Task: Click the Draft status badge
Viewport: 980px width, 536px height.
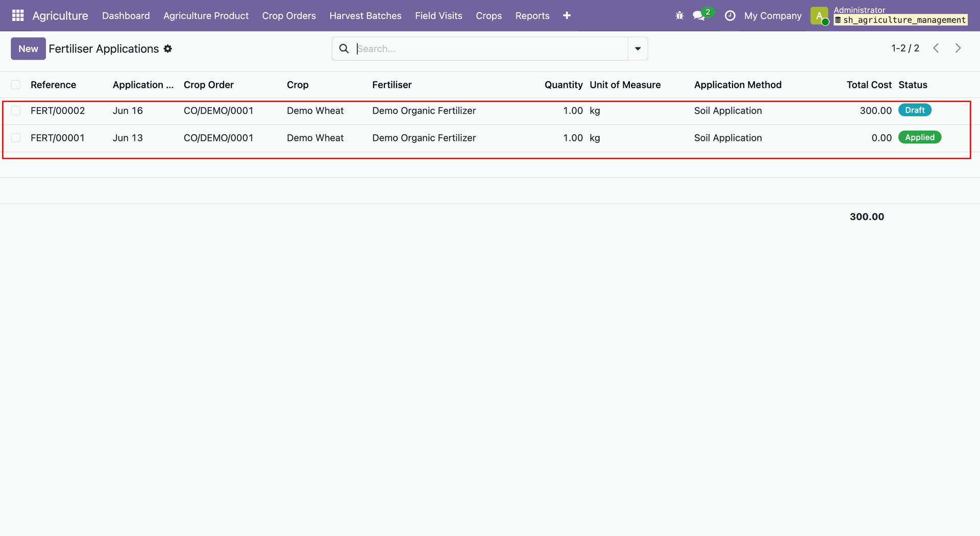Action: coord(915,110)
